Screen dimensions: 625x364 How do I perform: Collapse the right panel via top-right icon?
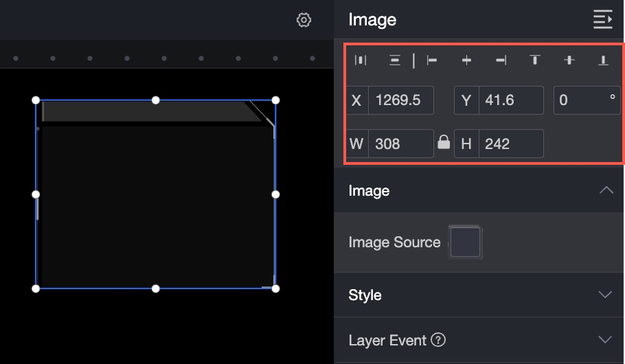tap(603, 19)
